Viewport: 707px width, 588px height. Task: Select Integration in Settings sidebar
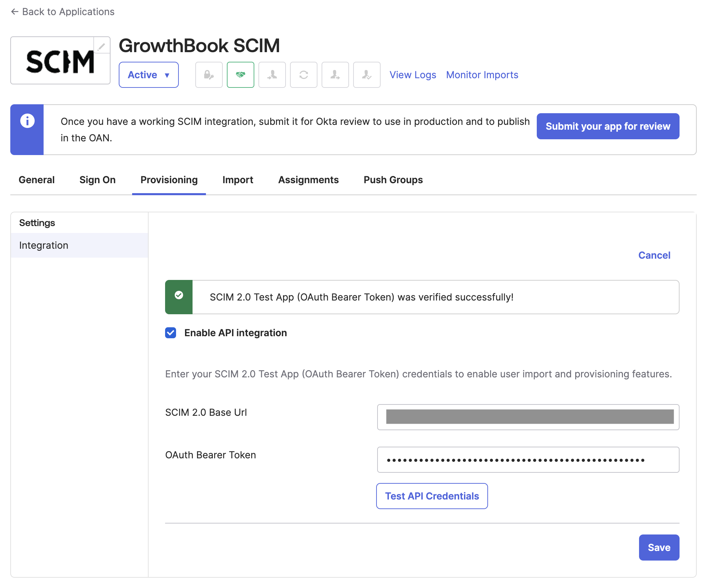(x=80, y=245)
